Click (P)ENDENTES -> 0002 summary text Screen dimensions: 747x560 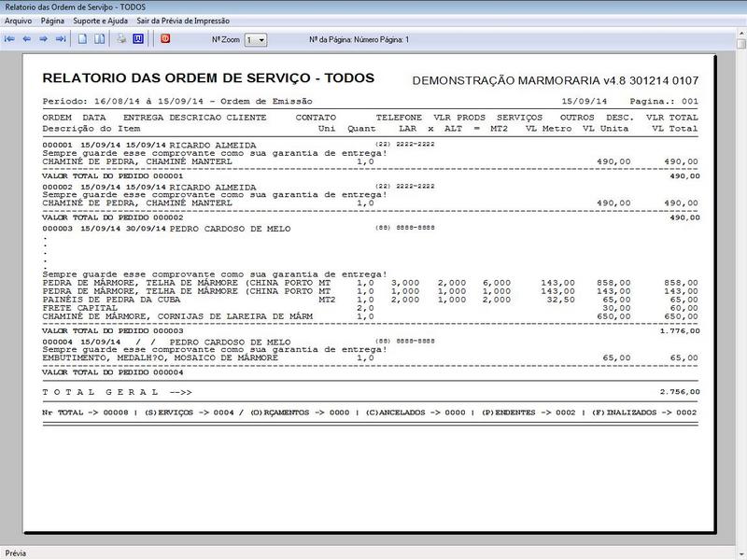[529, 413]
